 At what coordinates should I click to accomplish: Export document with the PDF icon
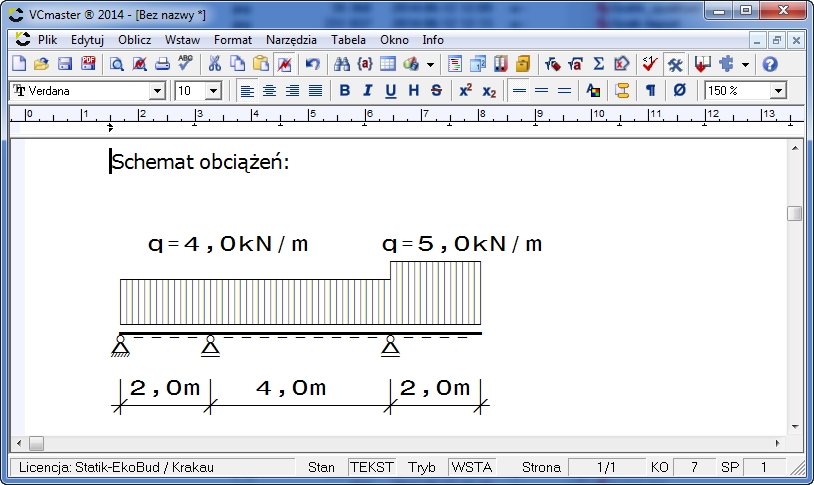[88, 64]
